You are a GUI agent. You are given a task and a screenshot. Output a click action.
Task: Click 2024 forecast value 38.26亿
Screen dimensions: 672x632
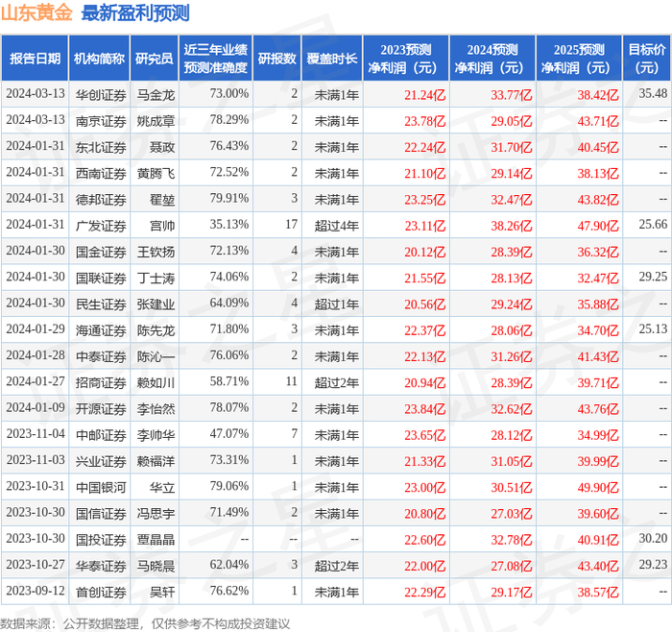pyautogui.click(x=512, y=226)
